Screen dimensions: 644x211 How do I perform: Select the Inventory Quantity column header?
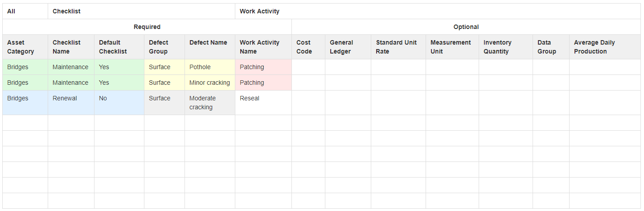506,47
